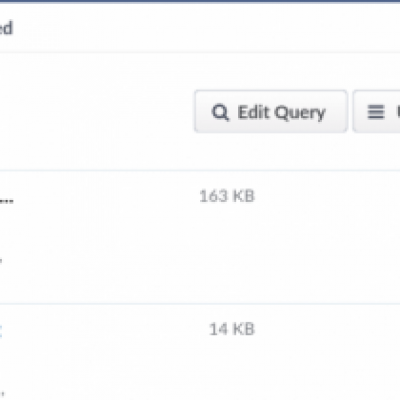Click the Edit Query button
Viewport: 400px width, 400px height.
click(x=271, y=111)
